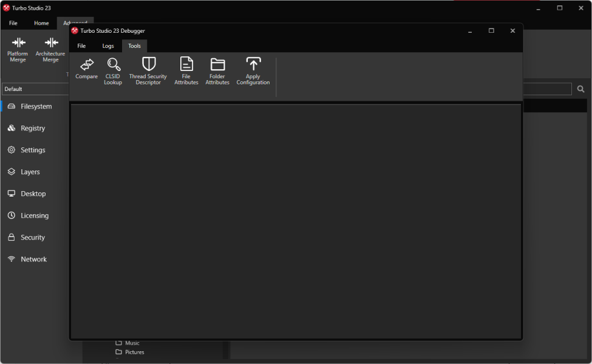Image resolution: width=592 pixels, height=364 pixels.
Task: Open Licensing section in sidebar
Action: 35,216
